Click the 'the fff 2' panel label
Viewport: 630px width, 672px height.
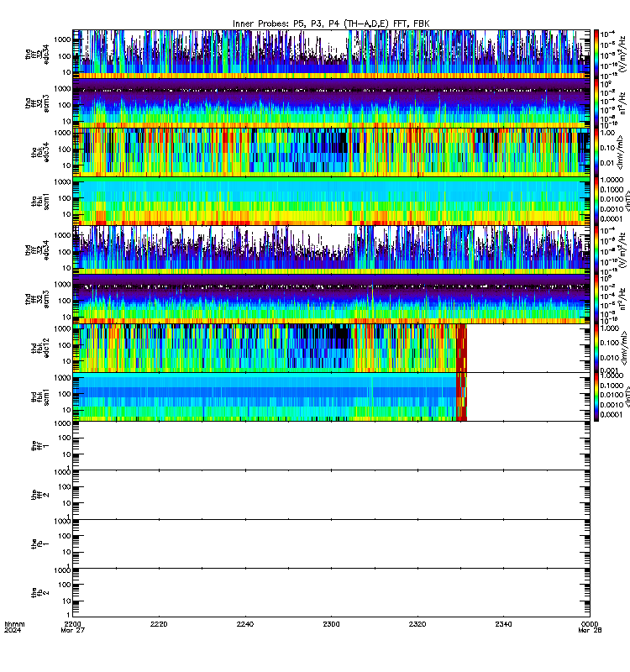click(40, 495)
